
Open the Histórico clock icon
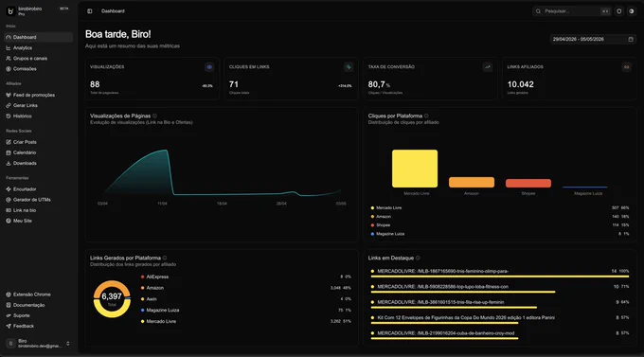pyautogui.click(x=9, y=116)
